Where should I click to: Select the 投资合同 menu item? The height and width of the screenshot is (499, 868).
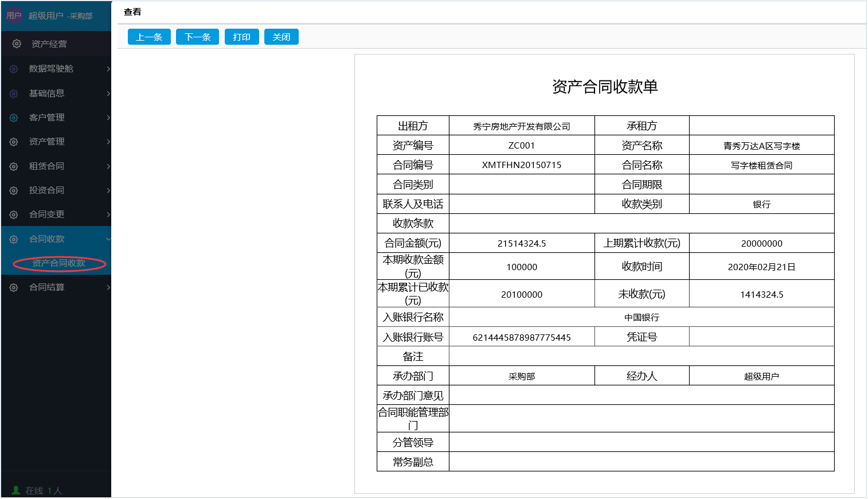point(46,190)
